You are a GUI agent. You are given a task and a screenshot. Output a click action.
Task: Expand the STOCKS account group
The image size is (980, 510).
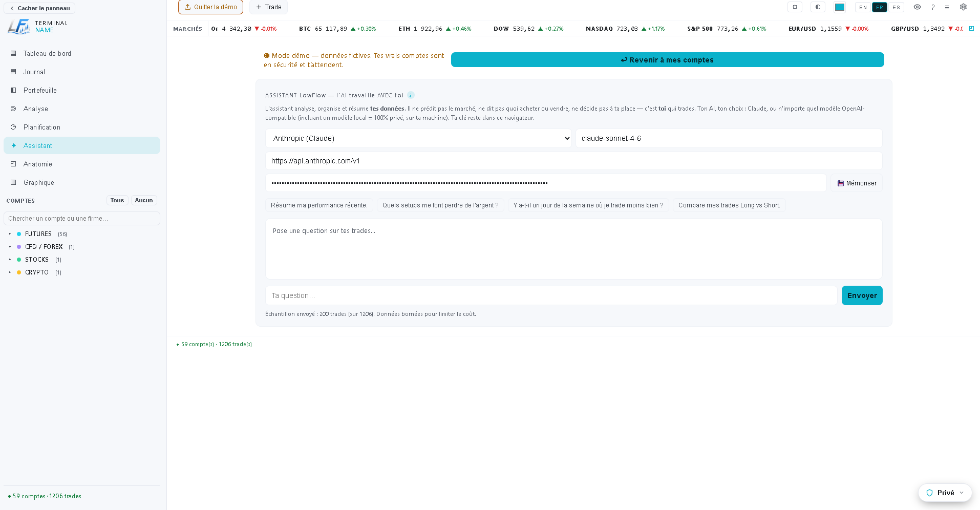coord(10,260)
